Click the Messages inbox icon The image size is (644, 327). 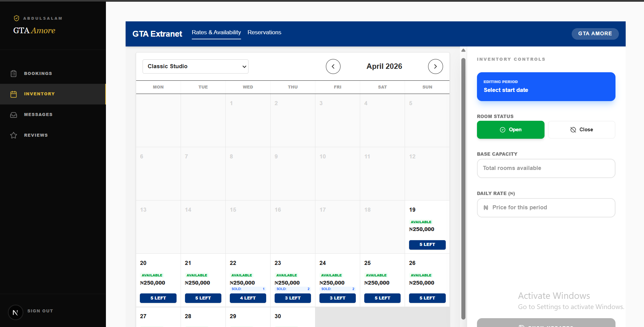[x=14, y=115]
